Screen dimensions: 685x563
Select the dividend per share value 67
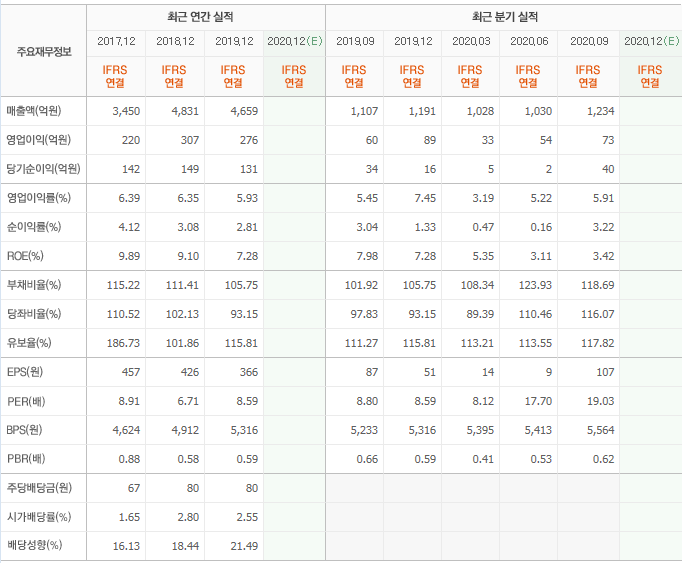point(134,488)
